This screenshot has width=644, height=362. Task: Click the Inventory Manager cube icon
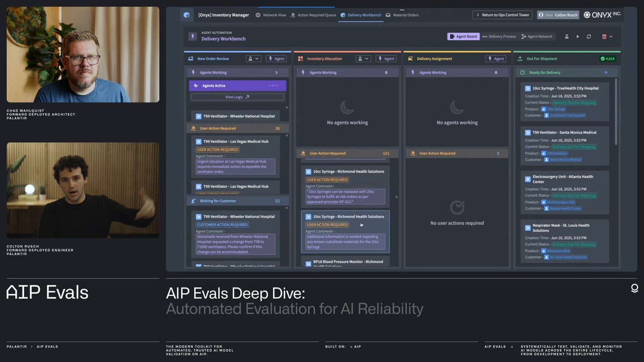coord(186,15)
